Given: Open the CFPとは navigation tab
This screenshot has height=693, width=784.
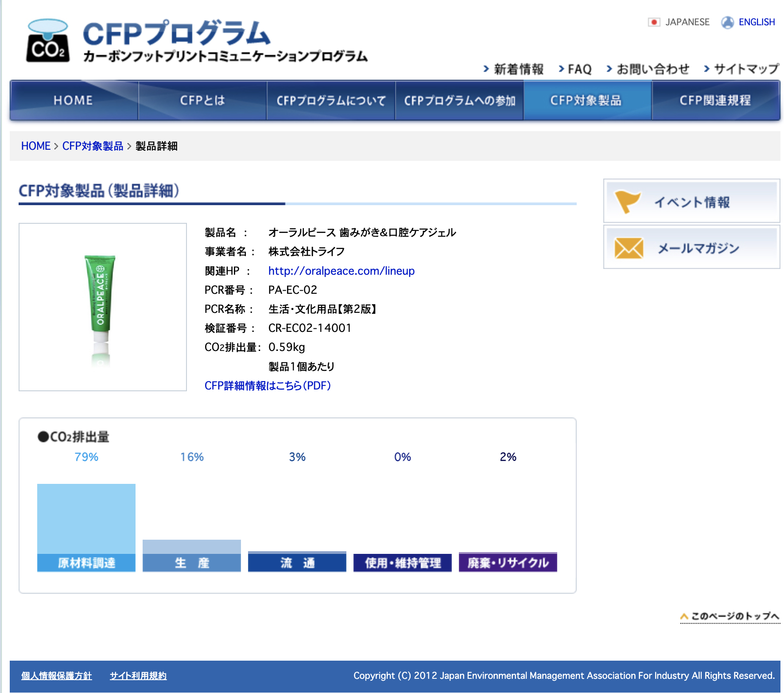Looking at the screenshot, I should pos(202,100).
